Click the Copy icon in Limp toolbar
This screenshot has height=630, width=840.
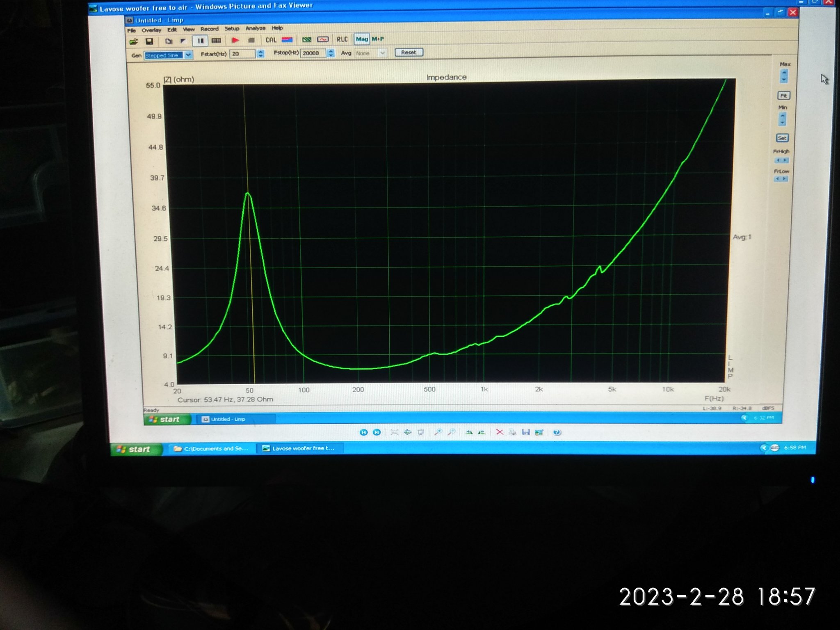[169, 41]
